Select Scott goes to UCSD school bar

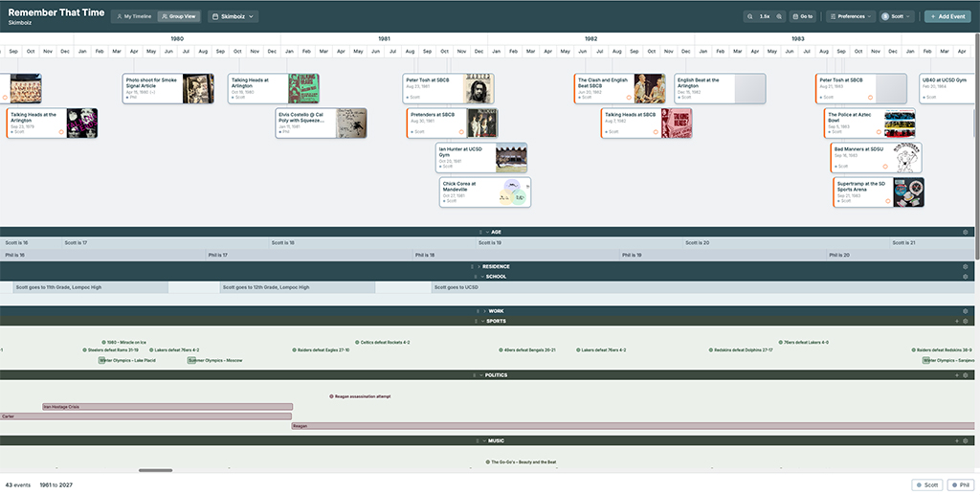(x=703, y=287)
